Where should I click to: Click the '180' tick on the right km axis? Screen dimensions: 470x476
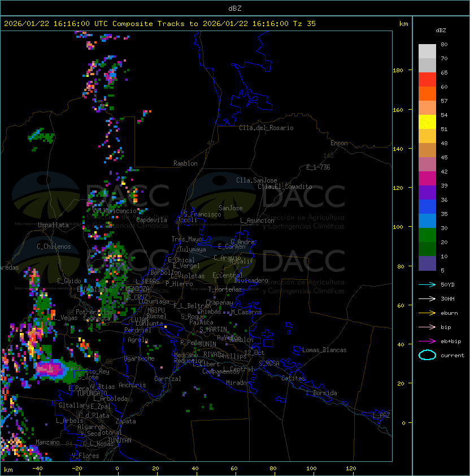[398, 71]
